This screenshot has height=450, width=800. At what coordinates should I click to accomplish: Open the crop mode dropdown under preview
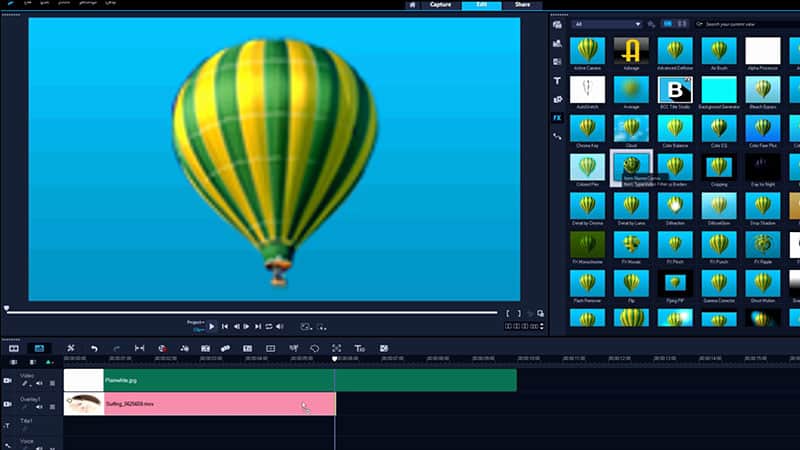(321, 327)
